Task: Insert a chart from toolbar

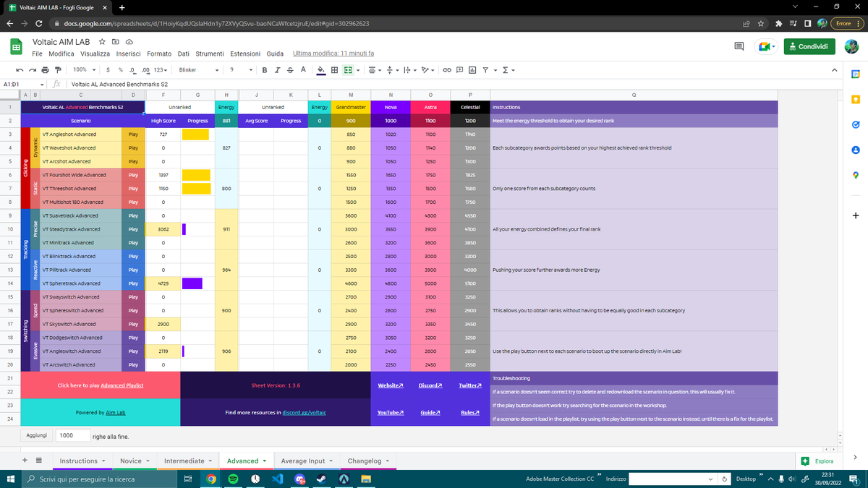Action: 472,69
